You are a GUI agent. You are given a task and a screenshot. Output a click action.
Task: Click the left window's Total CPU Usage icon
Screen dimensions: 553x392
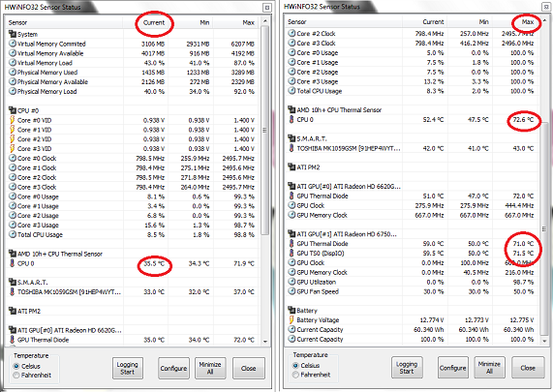pyautogui.click(x=13, y=234)
